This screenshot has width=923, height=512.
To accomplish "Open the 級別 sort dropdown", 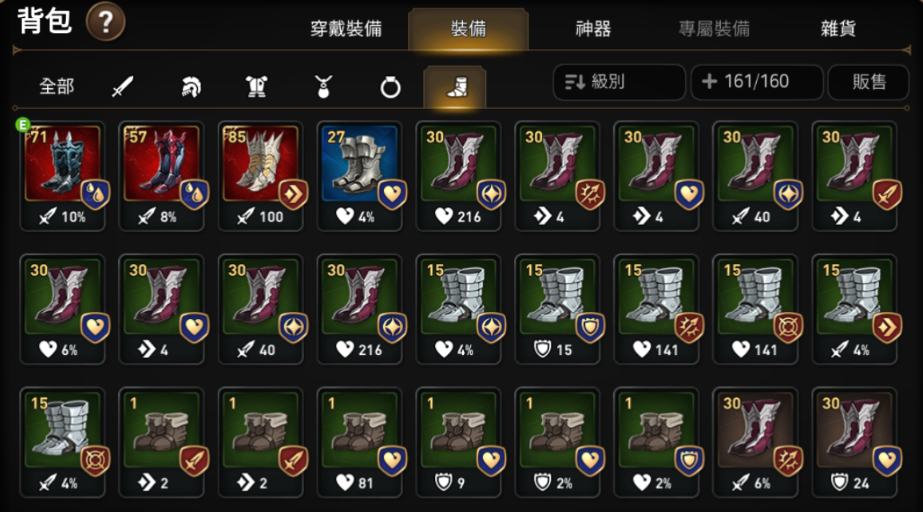I will tap(619, 82).
